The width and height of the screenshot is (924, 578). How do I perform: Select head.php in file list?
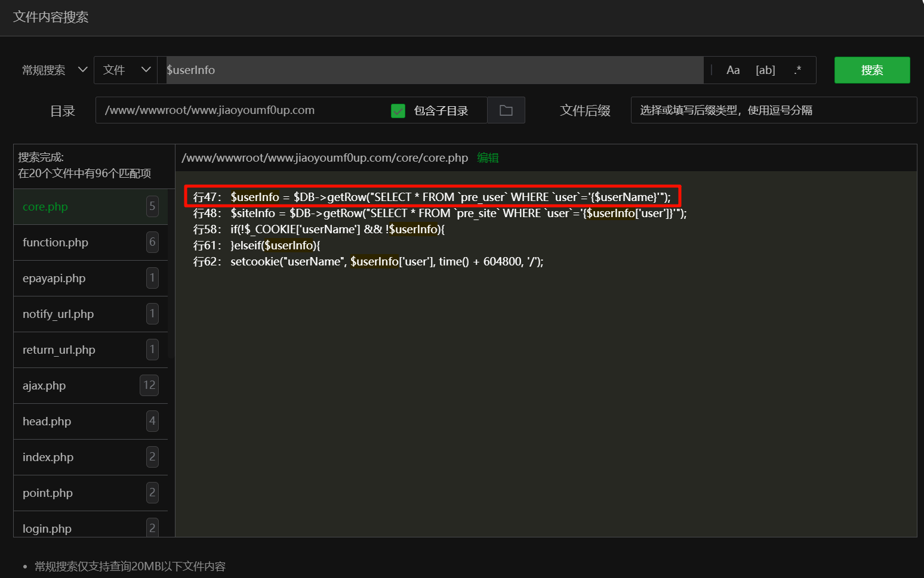(x=47, y=422)
